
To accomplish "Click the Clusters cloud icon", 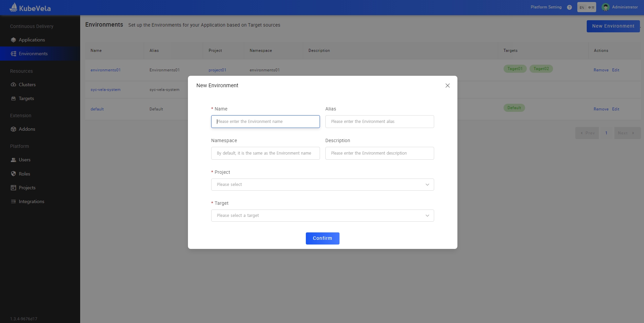I will click(x=13, y=85).
